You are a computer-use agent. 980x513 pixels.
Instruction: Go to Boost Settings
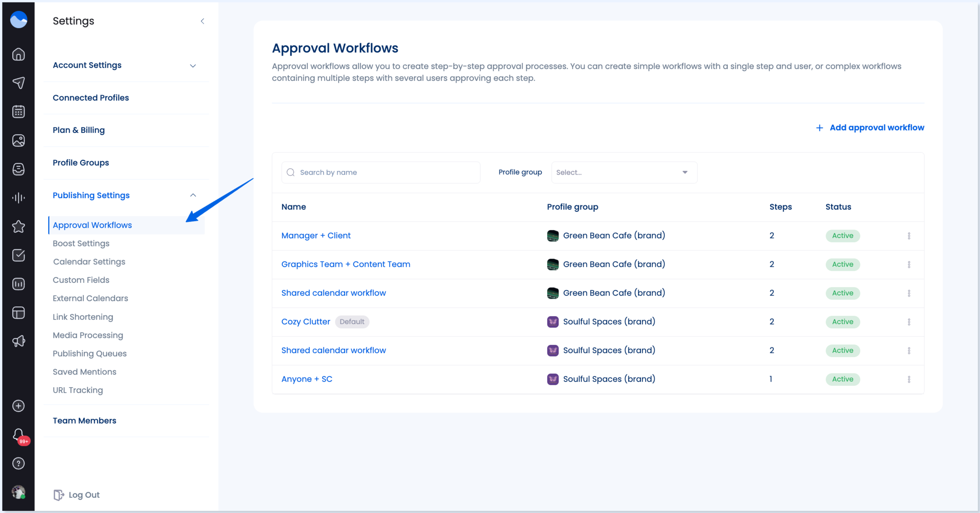tap(81, 243)
